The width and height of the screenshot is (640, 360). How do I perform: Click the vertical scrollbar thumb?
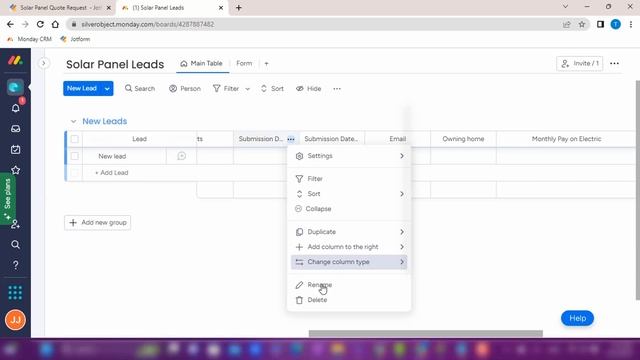tap(638, 190)
